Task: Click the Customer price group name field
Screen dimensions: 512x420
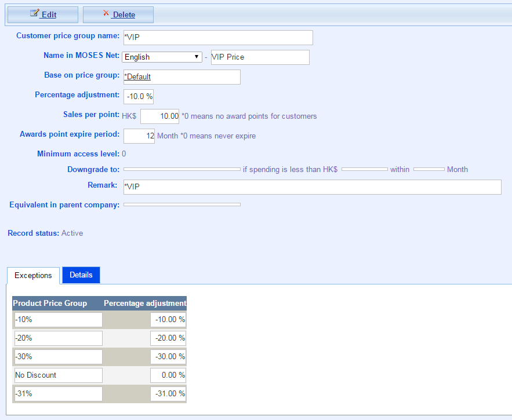Action: tap(218, 38)
